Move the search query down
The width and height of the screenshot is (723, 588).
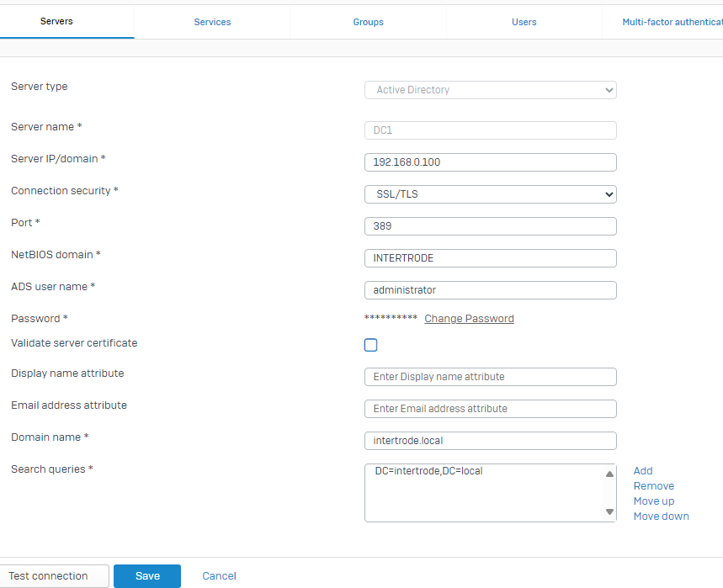(x=661, y=516)
